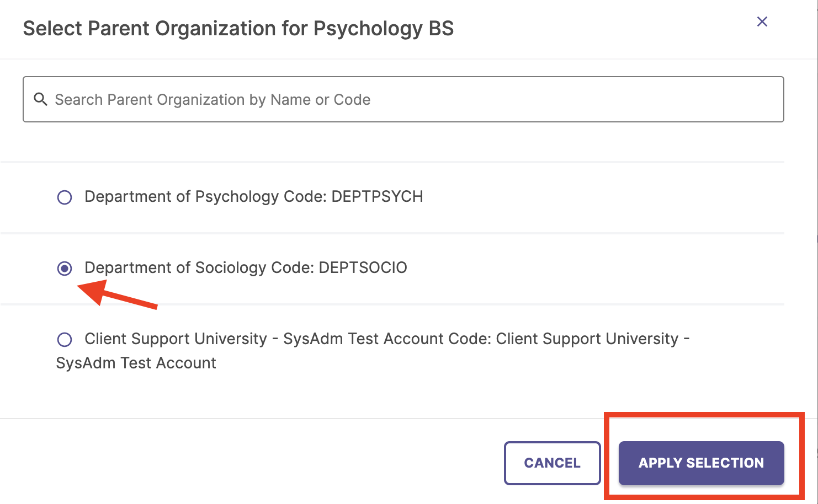Image resolution: width=818 pixels, height=504 pixels.
Task: Close the Select Parent Organization dialog
Action: point(762,22)
